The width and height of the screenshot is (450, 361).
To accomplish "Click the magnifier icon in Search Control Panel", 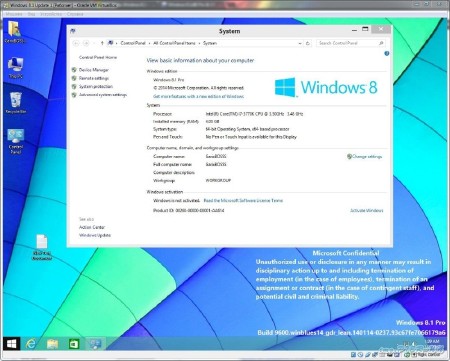I will coord(381,43).
